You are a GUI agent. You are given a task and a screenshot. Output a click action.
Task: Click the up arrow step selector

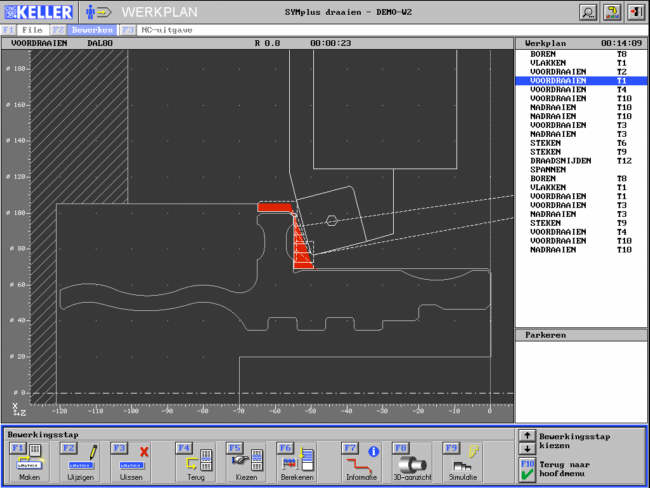point(528,436)
